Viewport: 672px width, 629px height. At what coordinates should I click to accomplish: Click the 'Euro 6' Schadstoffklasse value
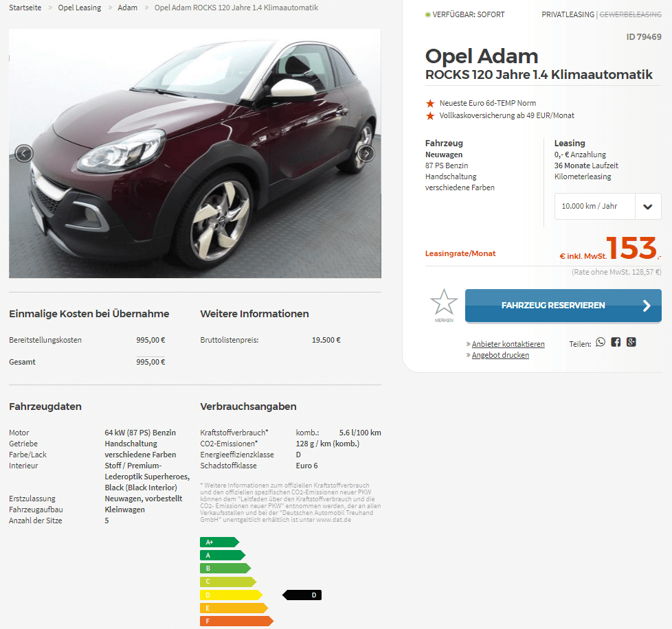pos(307,466)
